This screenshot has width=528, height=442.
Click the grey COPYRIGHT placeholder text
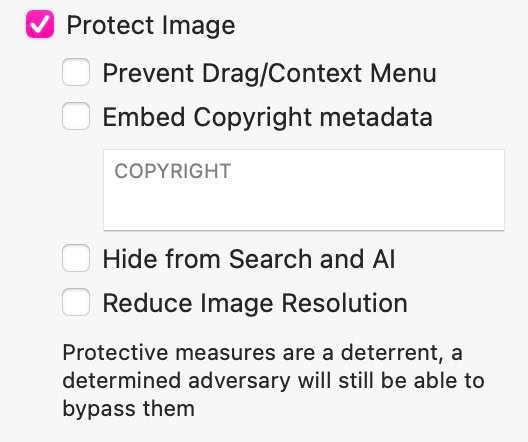pyautogui.click(x=173, y=171)
